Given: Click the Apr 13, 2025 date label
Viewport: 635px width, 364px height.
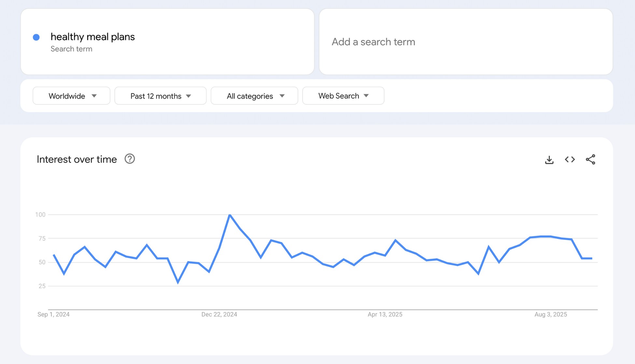Looking at the screenshot, I should (x=385, y=314).
